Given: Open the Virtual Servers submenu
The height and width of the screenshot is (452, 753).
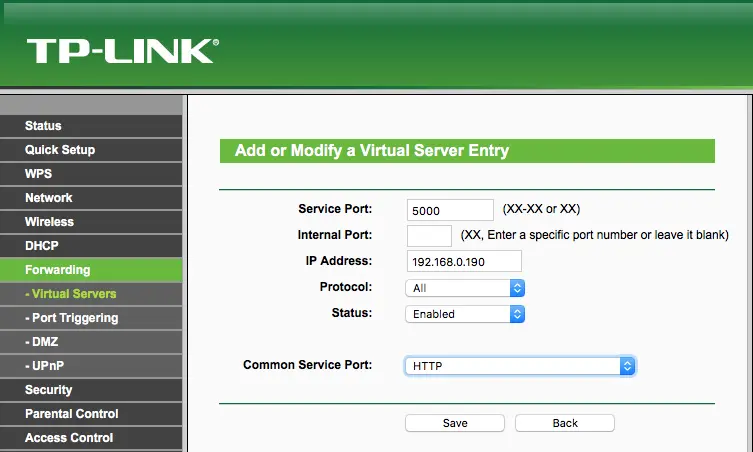Looking at the screenshot, I should pyautogui.click(x=91, y=294).
